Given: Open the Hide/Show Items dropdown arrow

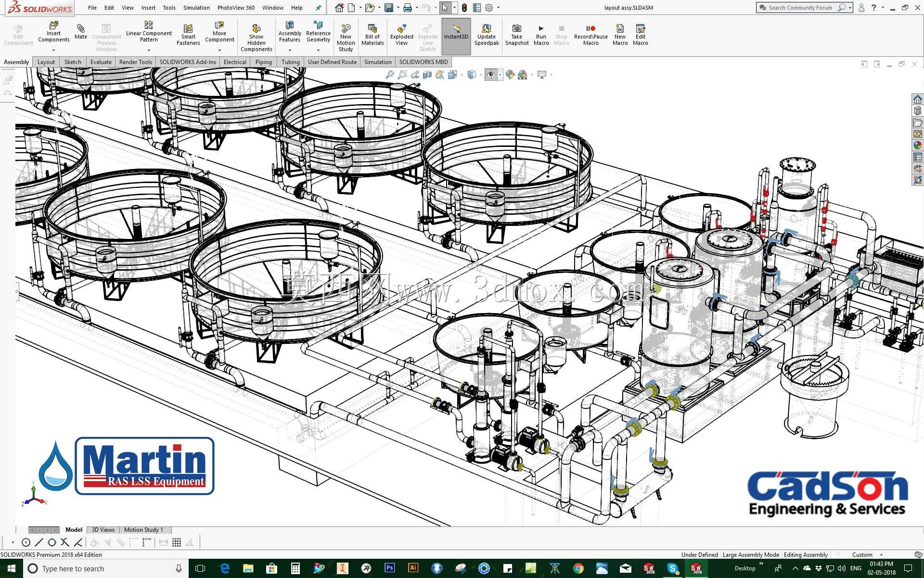Looking at the screenshot, I should pyautogui.click(x=500, y=75).
